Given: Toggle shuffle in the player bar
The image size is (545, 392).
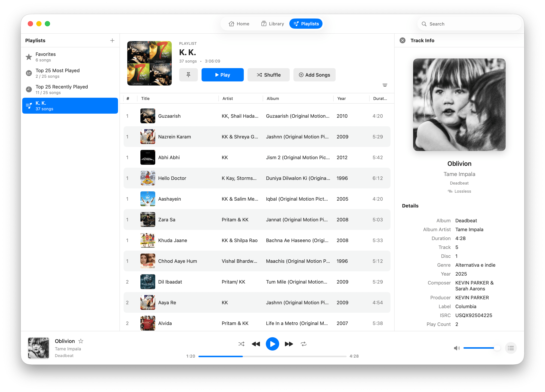Looking at the screenshot, I should (241, 344).
